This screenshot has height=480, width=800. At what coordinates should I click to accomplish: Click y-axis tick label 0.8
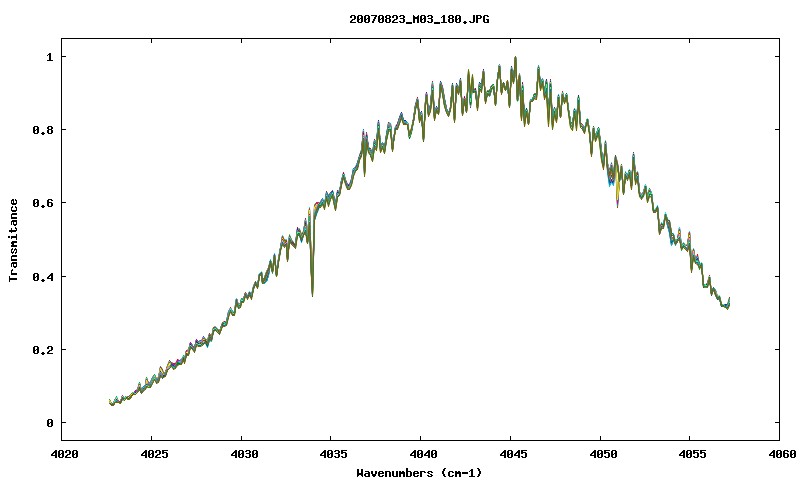point(43,130)
